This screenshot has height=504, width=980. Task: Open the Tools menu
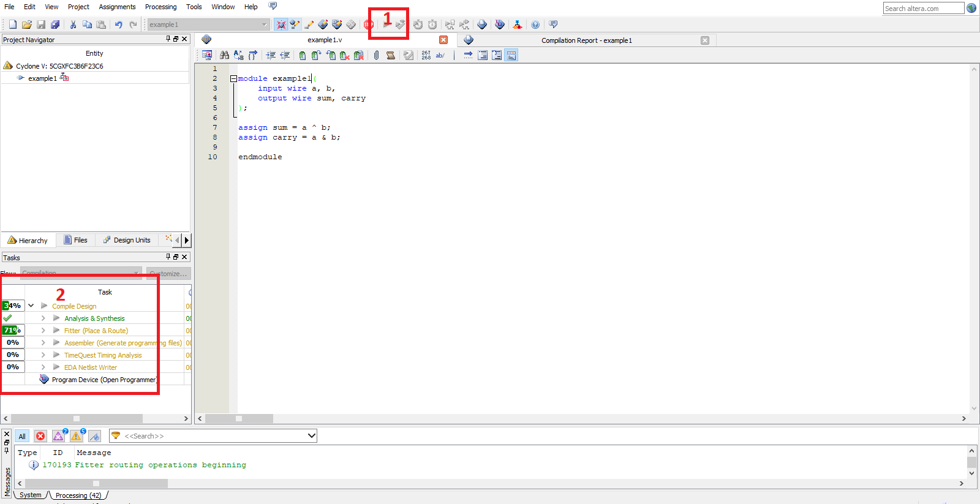click(x=194, y=7)
